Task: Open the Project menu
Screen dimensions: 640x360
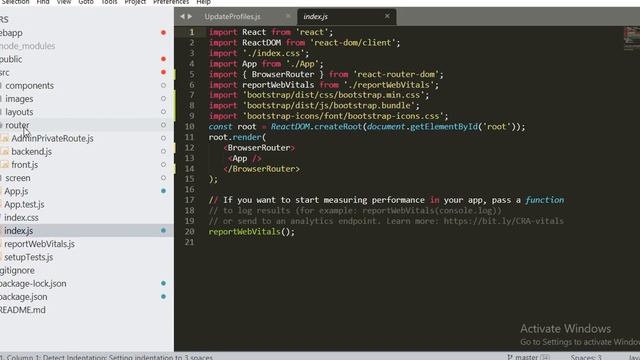Action: point(135,2)
